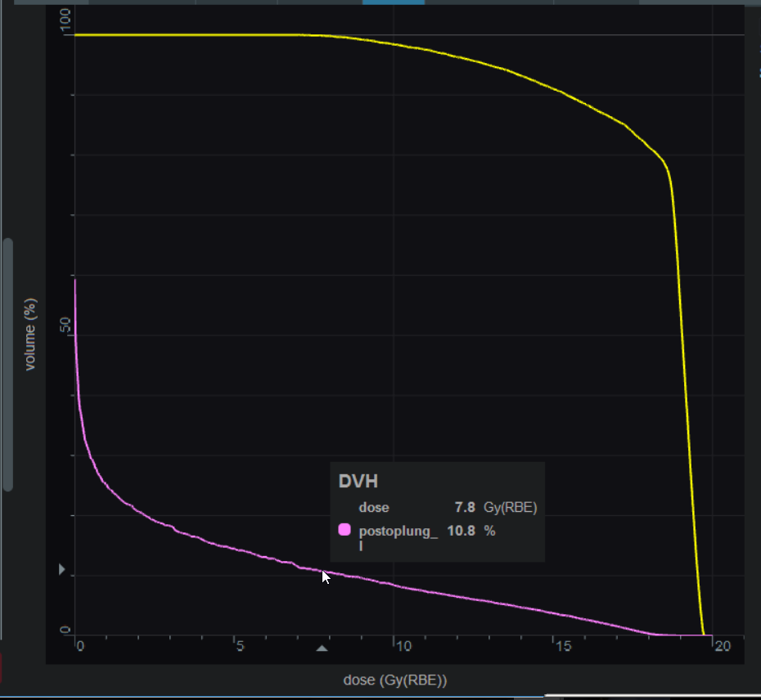Click the DVH tooltip title
The height and width of the screenshot is (700, 761).
click(x=358, y=482)
